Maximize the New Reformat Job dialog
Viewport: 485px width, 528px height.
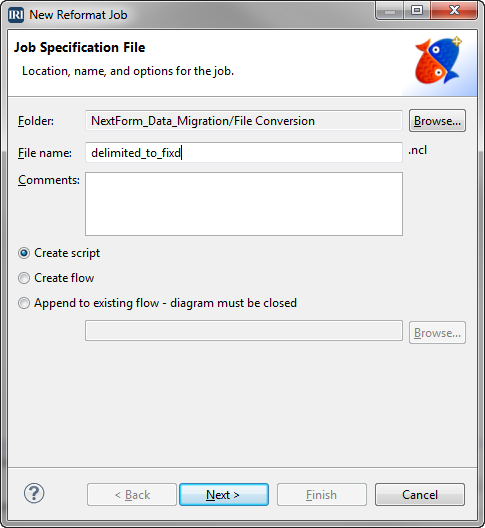417,10
